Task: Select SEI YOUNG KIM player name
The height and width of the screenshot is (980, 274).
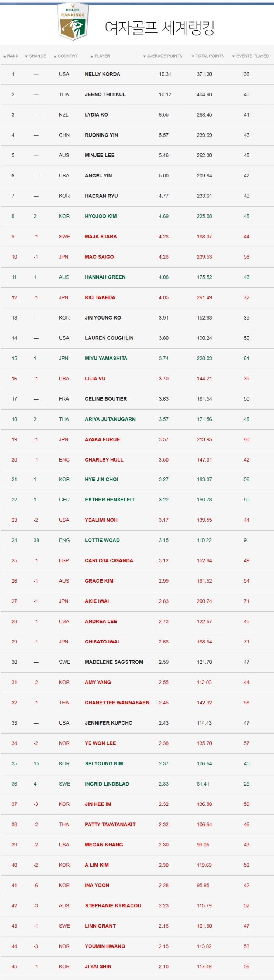Action: (x=104, y=763)
